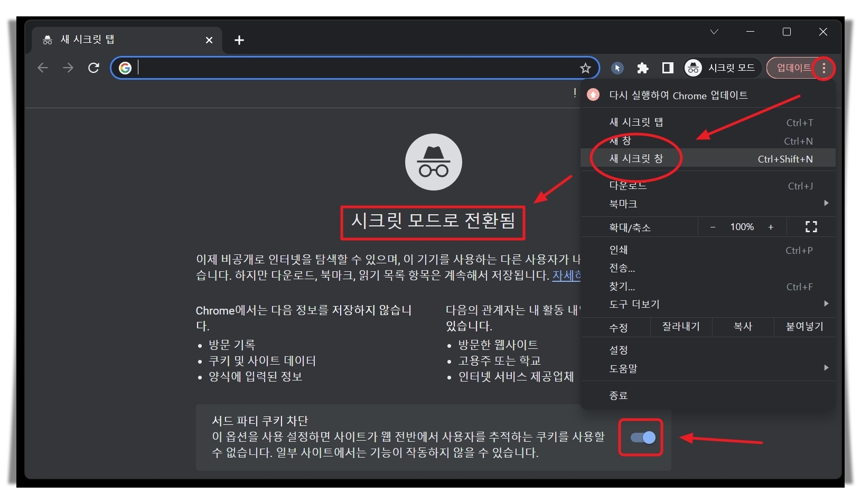Image resolution: width=861 pixels, height=504 pixels.
Task: Increase zoom with the plus button
Action: pos(771,227)
